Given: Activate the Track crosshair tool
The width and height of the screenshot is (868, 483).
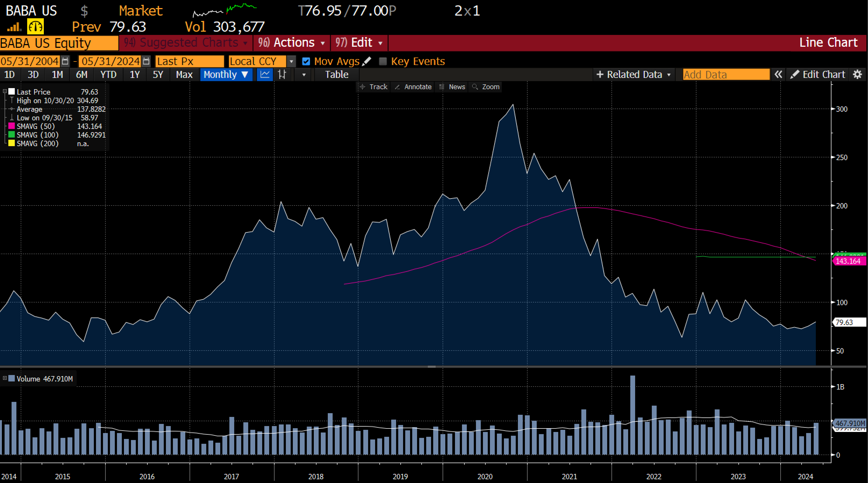Looking at the screenshot, I should point(374,87).
